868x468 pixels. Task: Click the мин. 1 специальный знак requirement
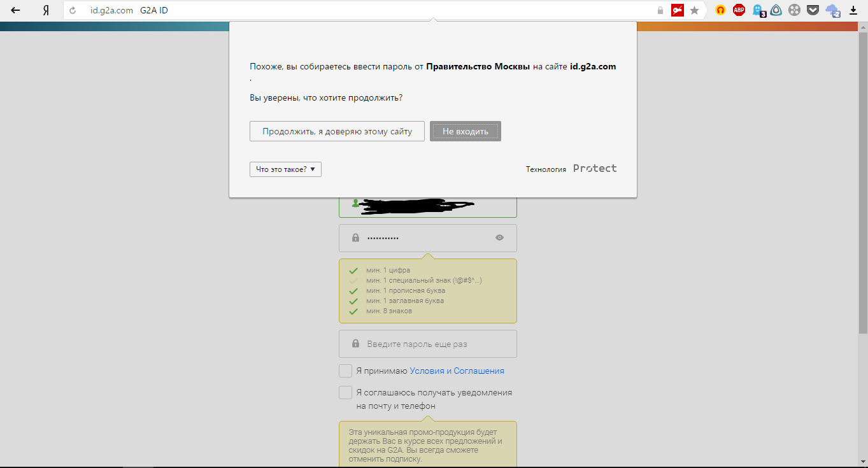[423, 280]
